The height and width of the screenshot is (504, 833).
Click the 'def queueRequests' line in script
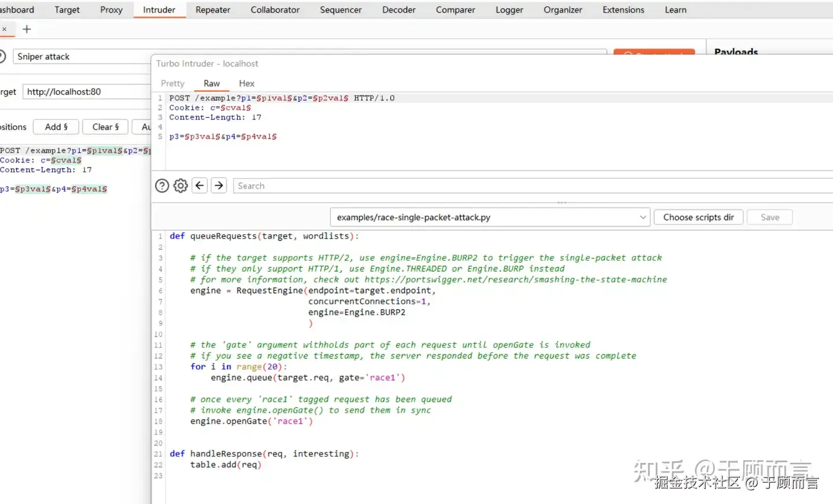tap(264, 236)
